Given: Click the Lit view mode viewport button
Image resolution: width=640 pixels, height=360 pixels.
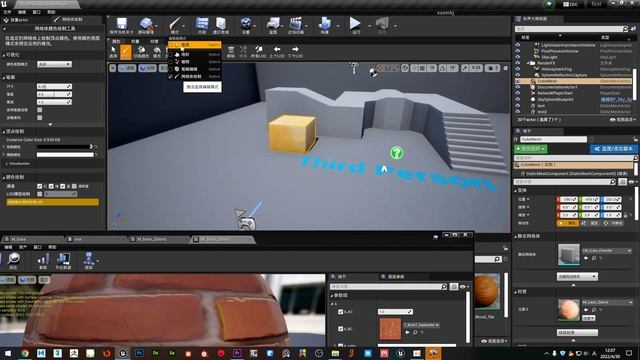Looking at the screenshot, I should 147,68.
